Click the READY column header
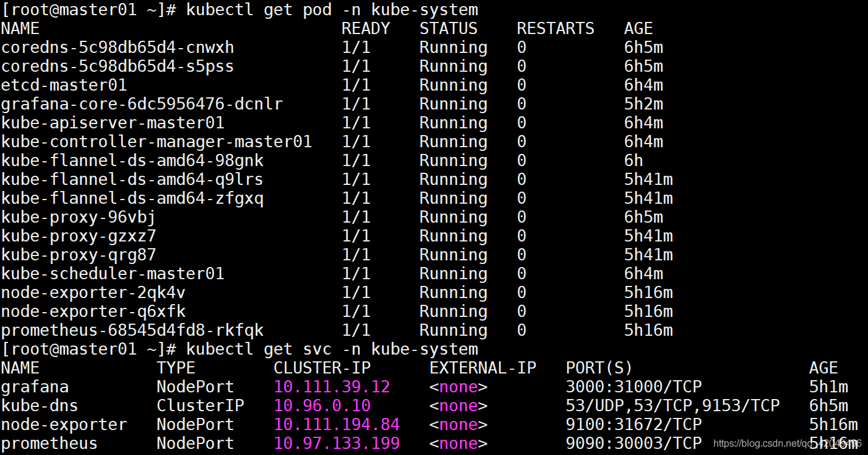 click(x=366, y=29)
